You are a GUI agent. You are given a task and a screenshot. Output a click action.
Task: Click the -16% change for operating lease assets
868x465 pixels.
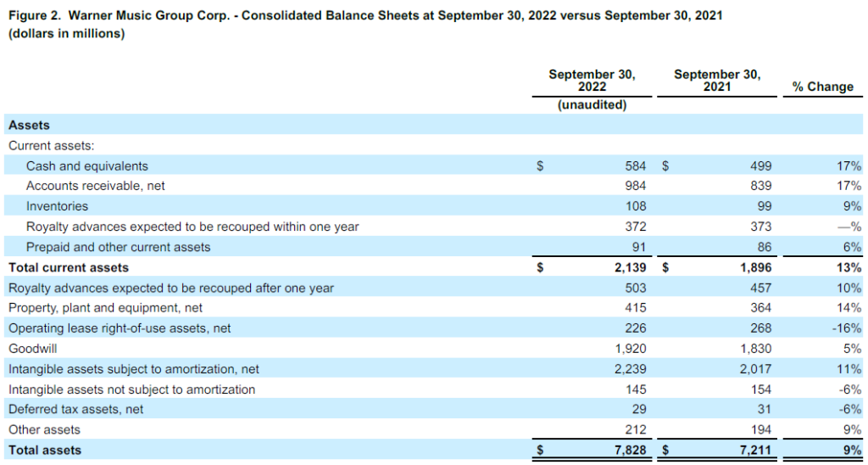pyautogui.click(x=849, y=328)
